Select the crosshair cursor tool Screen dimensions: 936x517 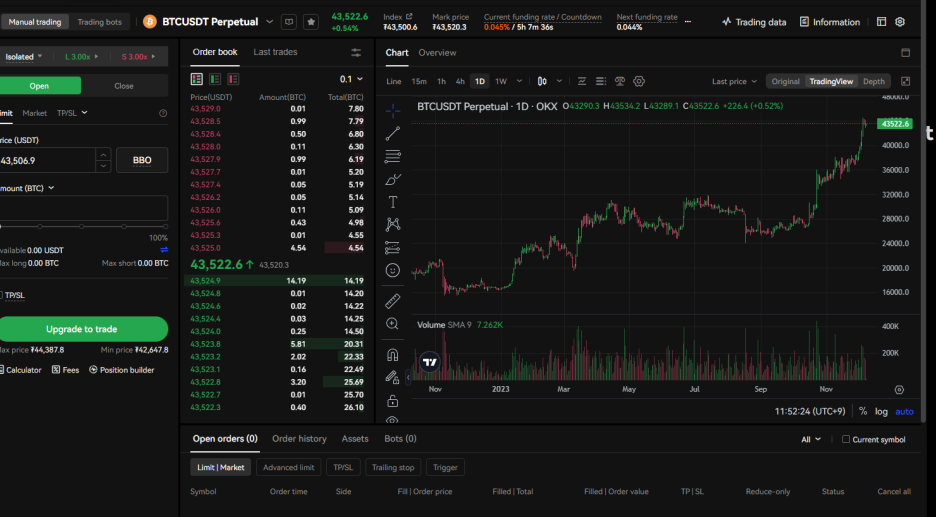click(x=393, y=110)
